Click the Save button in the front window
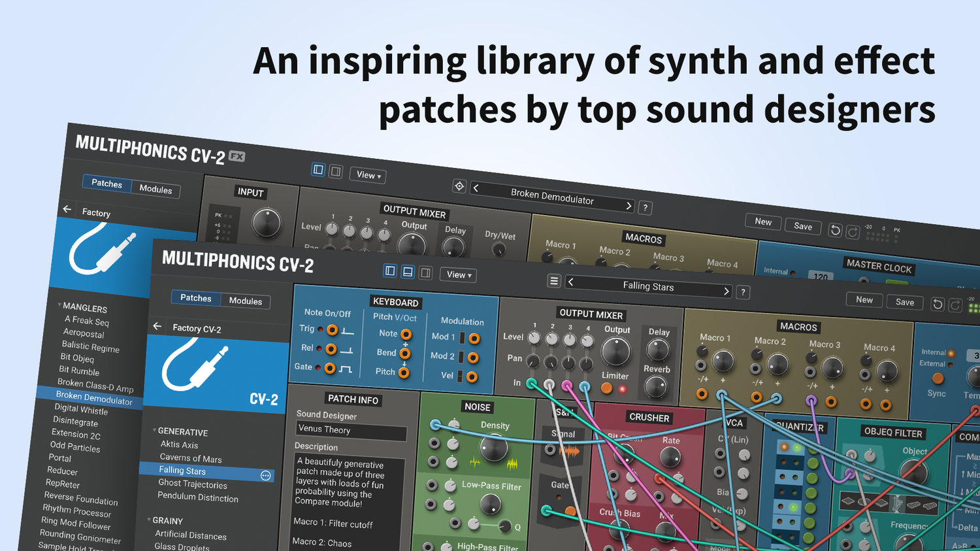 point(904,302)
